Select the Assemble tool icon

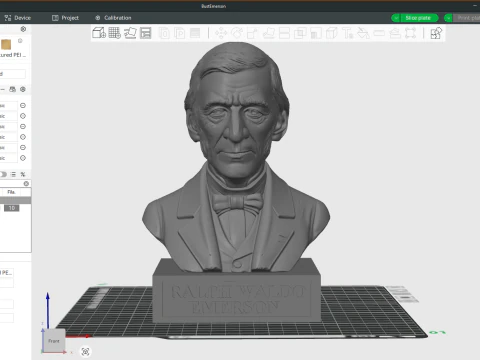(x=395, y=33)
